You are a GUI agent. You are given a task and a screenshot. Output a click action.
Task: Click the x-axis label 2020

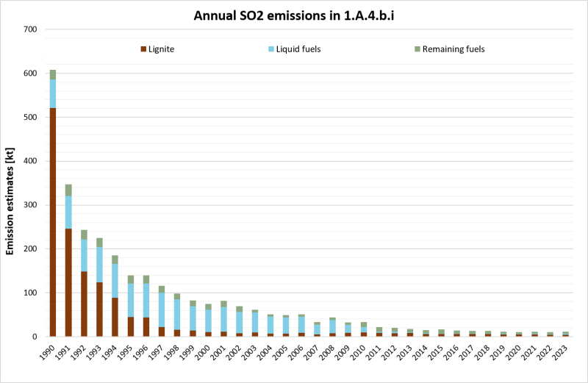(x=514, y=352)
